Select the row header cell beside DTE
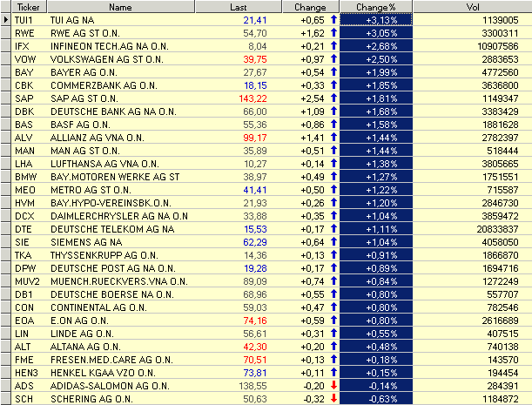 (6, 229)
